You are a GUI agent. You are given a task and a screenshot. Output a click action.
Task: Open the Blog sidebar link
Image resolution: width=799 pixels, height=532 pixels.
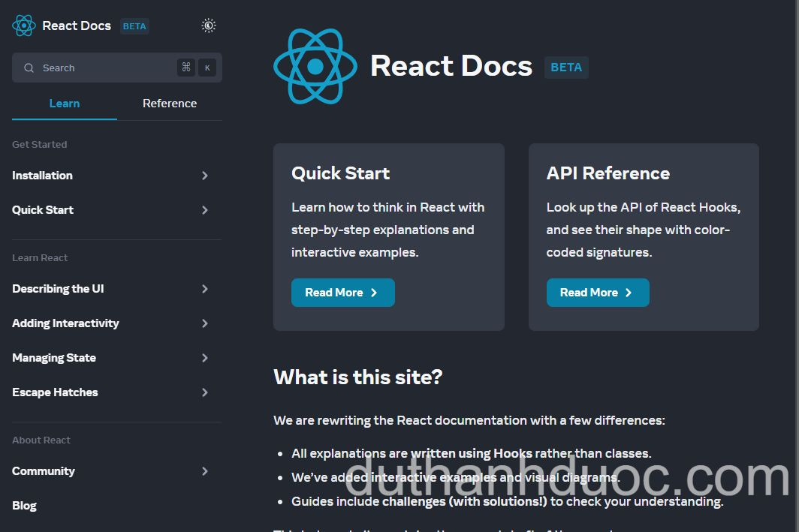(25, 506)
